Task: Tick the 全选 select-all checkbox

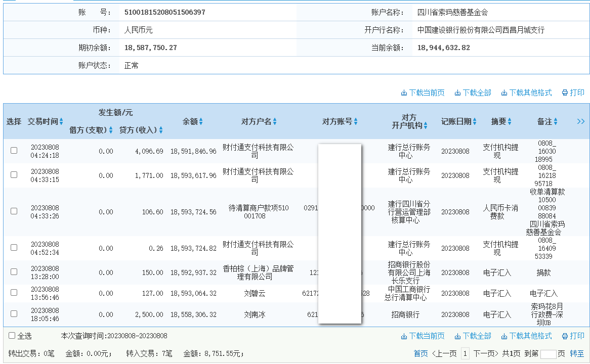Action: click(x=12, y=335)
